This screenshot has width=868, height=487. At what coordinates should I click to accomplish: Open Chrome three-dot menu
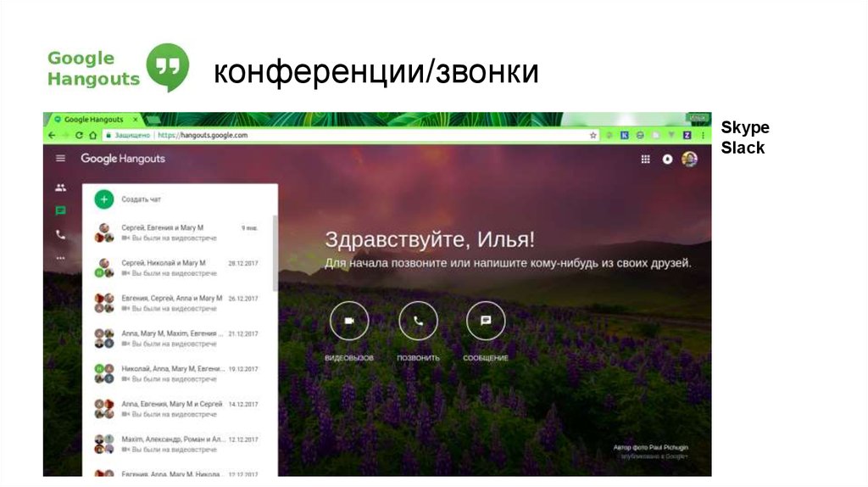[x=703, y=135]
